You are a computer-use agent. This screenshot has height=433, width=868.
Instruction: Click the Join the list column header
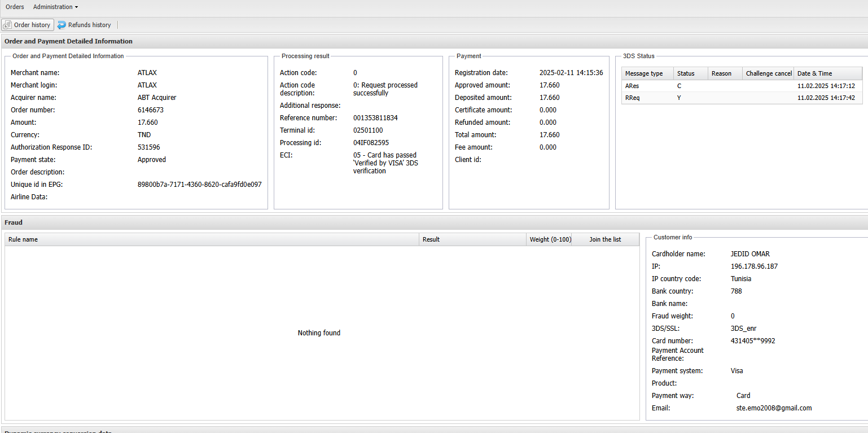pyautogui.click(x=605, y=239)
